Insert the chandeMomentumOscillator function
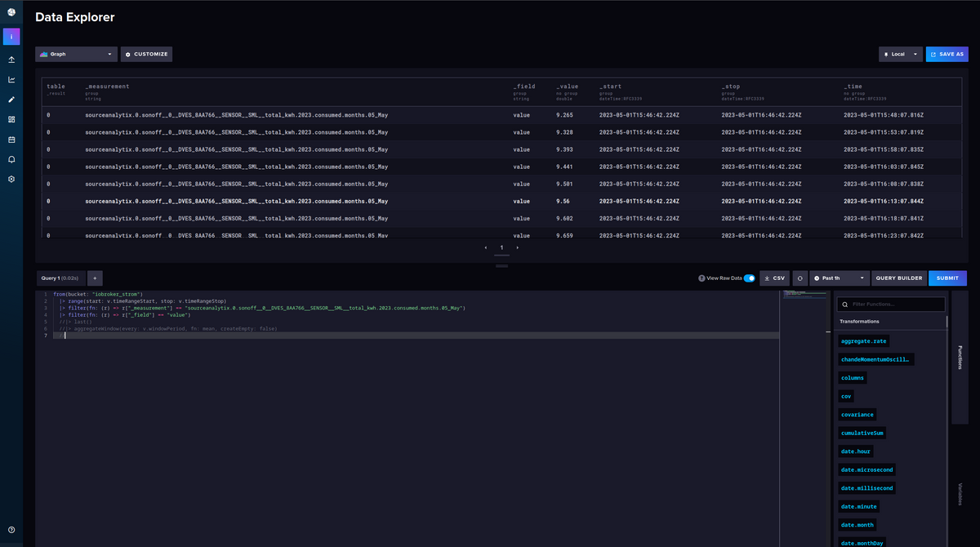Viewport: 980px width, 547px height. coord(875,359)
